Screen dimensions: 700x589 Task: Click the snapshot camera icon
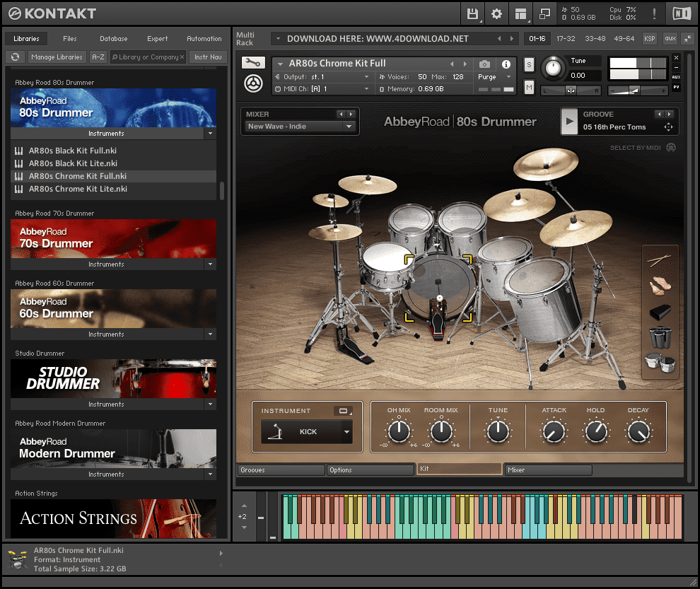tap(484, 64)
